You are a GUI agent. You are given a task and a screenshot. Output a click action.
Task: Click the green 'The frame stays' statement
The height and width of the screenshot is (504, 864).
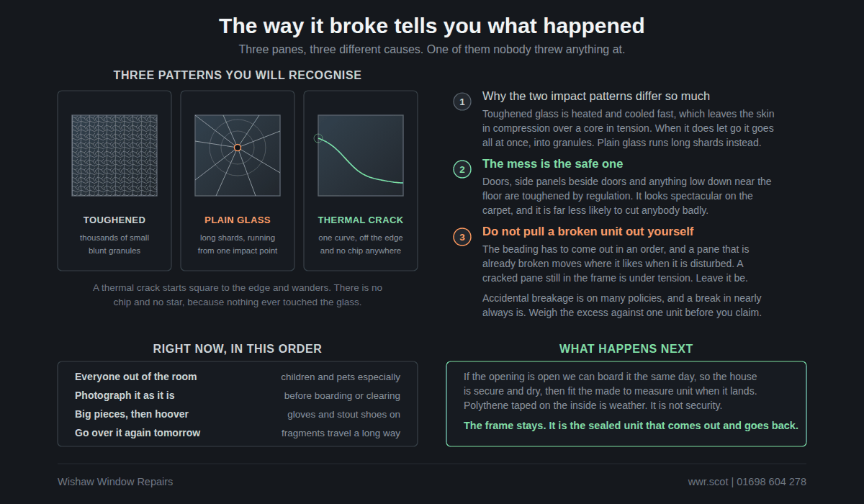click(x=631, y=426)
